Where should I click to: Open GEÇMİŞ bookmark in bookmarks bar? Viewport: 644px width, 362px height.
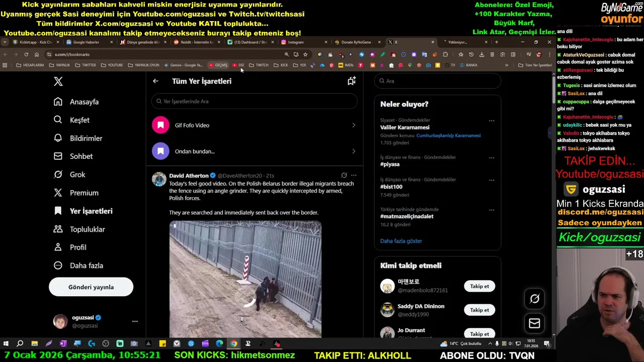coord(218,65)
